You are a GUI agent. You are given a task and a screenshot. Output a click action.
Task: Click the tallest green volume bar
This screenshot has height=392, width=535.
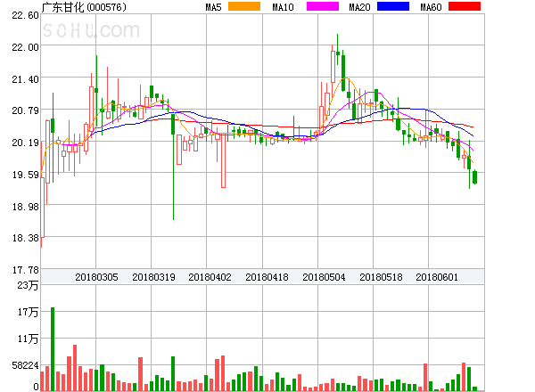tap(53, 349)
